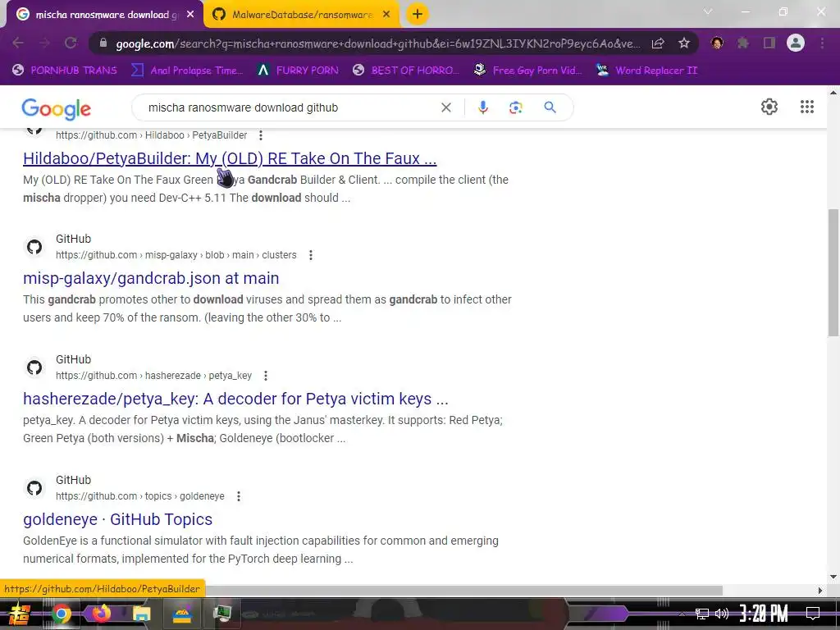Image resolution: width=840 pixels, height=630 pixels.
Task: Click 'https://github.com › topics › goldeneye'
Action: click(x=140, y=496)
